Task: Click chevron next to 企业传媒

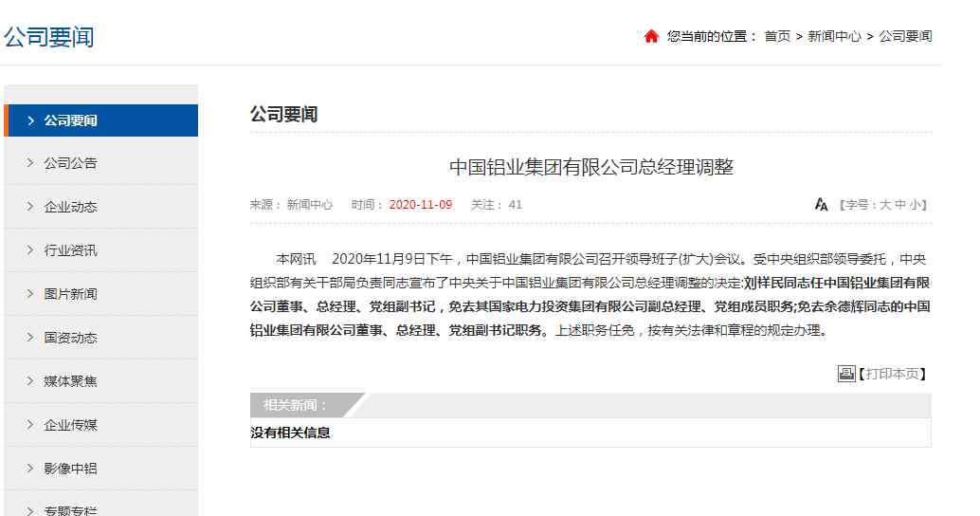Action: coord(30,425)
